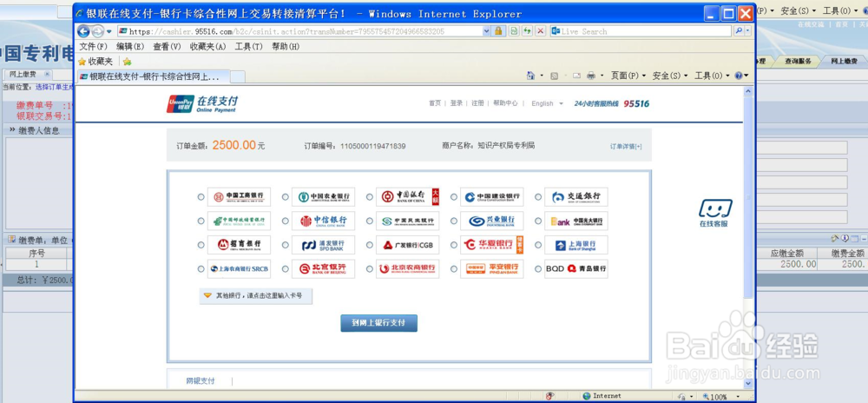Open the English language dropdown
The width and height of the screenshot is (868, 403).
(547, 103)
